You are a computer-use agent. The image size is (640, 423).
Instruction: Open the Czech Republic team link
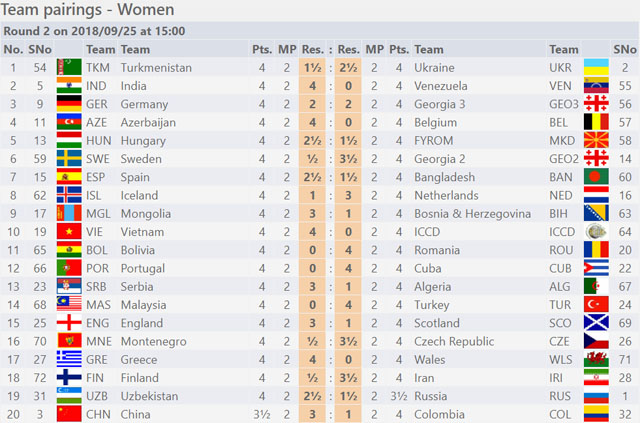pos(454,341)
